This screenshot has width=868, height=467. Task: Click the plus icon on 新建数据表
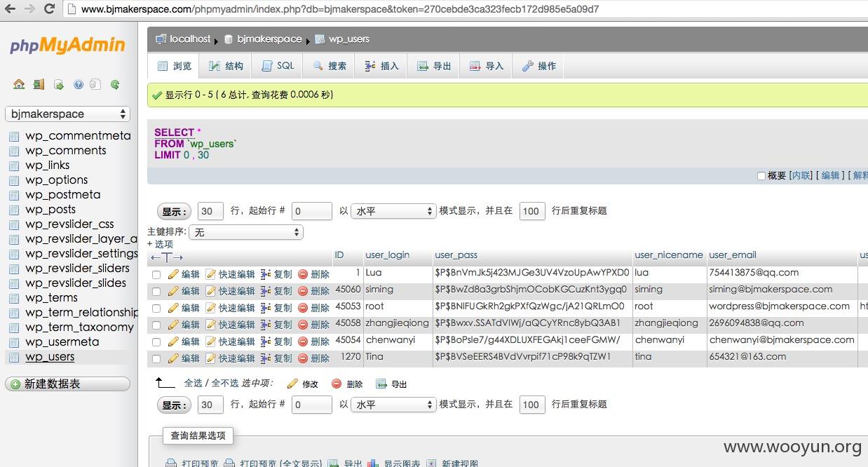(15, 384)
